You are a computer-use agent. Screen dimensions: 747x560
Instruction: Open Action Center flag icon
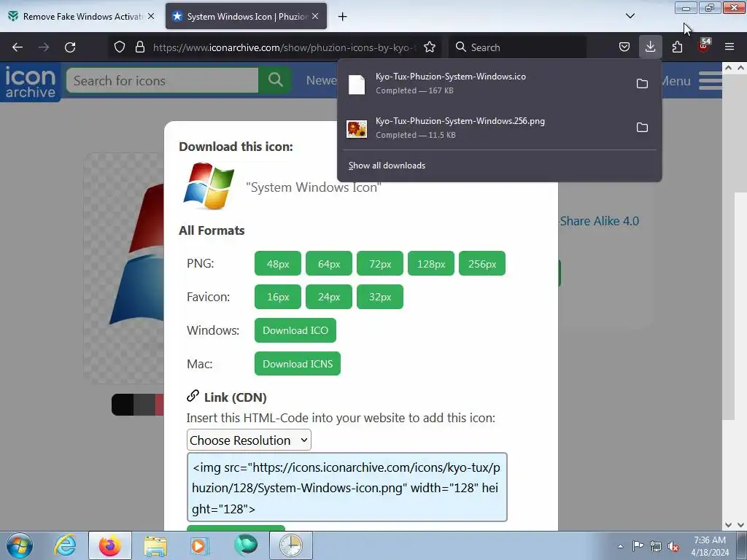coord(638,545)
